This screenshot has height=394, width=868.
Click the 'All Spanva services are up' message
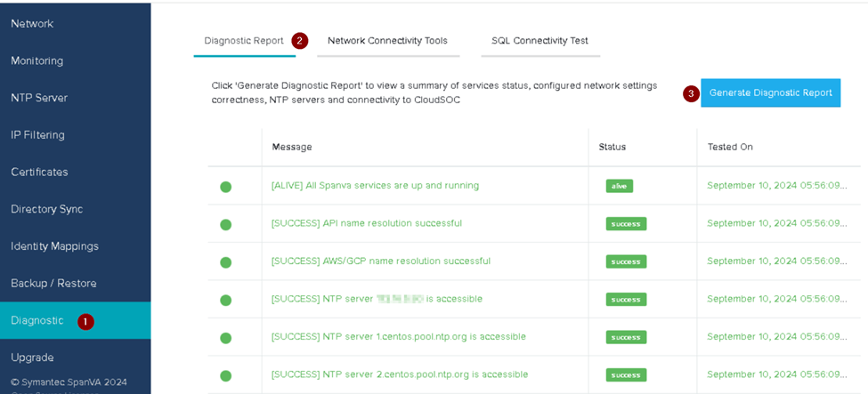coord(375,186)
